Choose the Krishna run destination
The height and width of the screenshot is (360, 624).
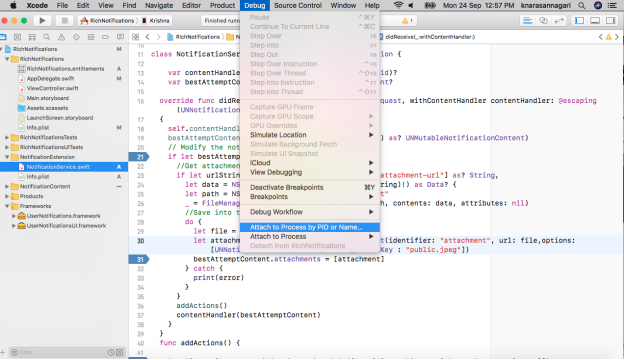click(x=156, y=21)
